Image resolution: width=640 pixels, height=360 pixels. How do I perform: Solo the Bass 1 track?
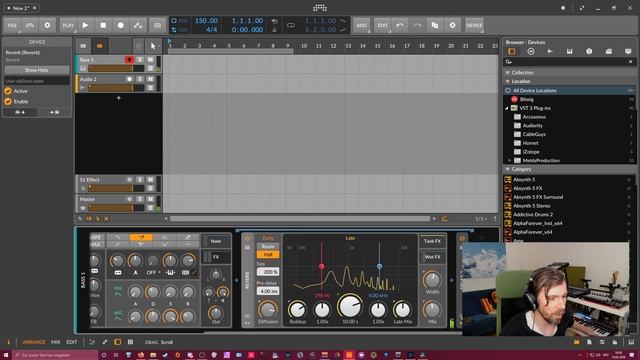pyautogui.click(x=140, y=60)
